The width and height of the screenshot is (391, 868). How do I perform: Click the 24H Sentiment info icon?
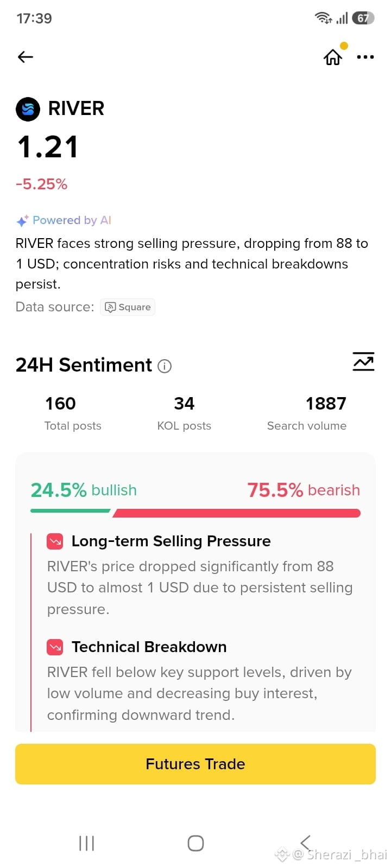pyautogui.click(x=165, y=366)
